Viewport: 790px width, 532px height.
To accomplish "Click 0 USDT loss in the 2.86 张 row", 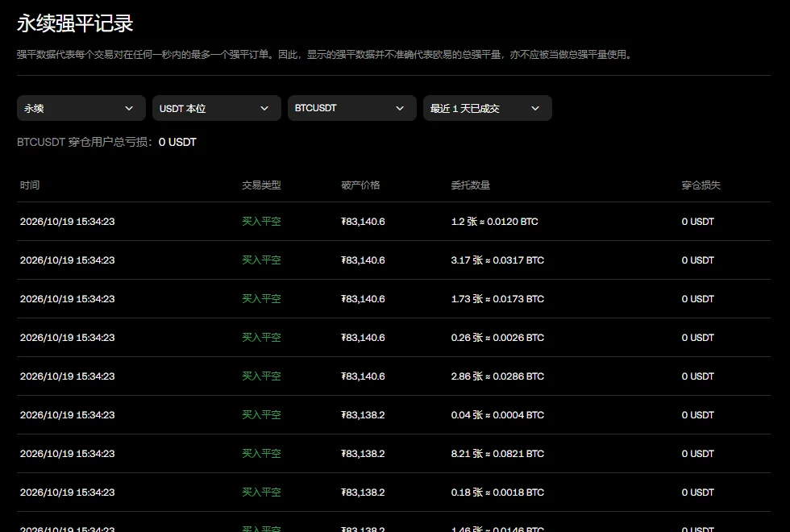I will pyautogui.click(x=698, y=376).
